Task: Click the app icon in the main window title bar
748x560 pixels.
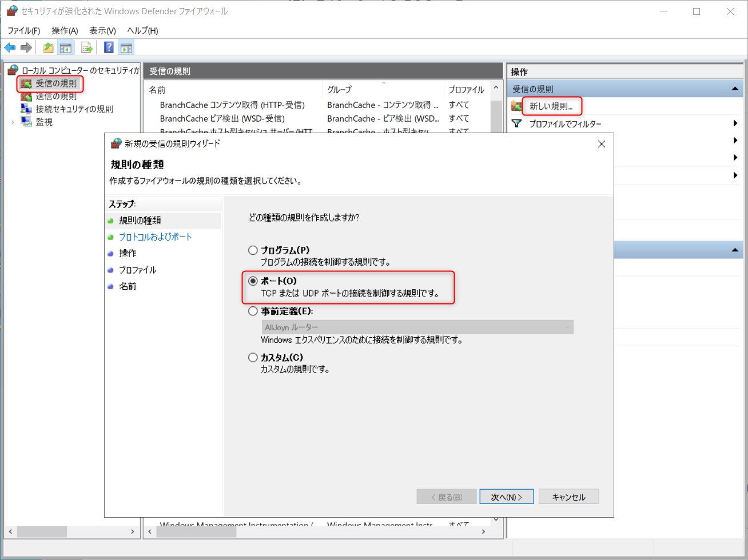Action: [12, 11]
